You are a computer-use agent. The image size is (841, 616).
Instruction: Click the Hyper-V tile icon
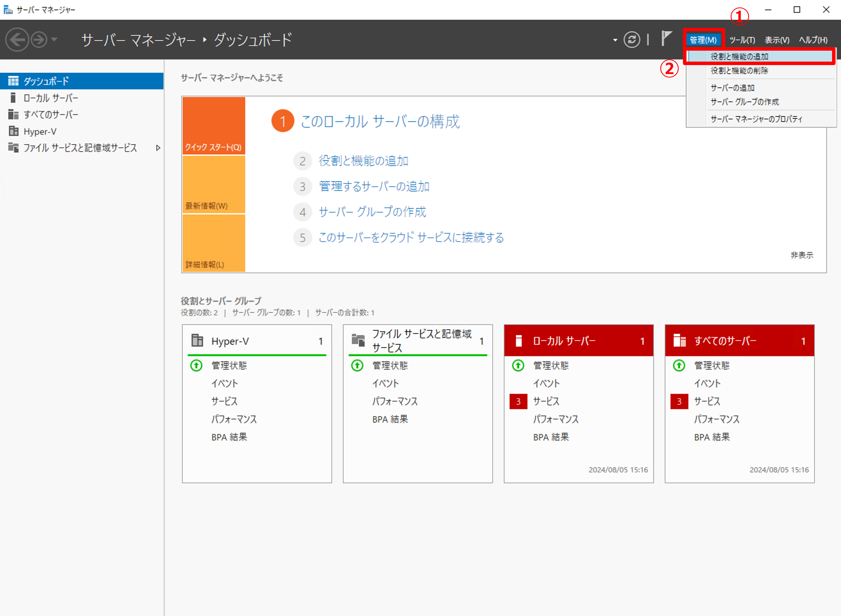click(x=197, y=340)
